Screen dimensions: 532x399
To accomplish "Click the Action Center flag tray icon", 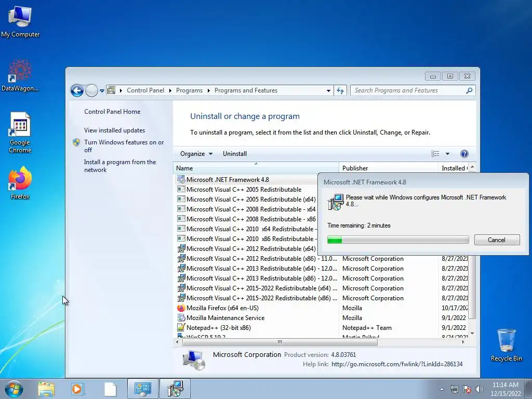I will click(x=467, y=389).
